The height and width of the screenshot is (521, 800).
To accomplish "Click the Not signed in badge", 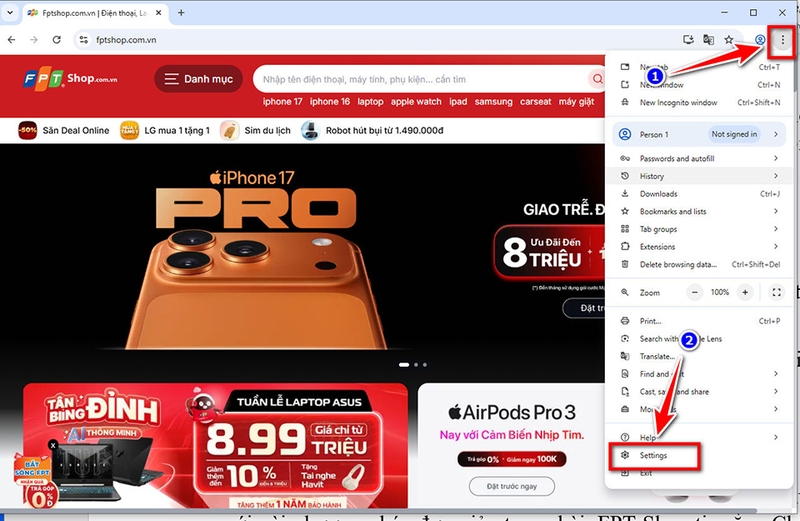I will point(734,134).
